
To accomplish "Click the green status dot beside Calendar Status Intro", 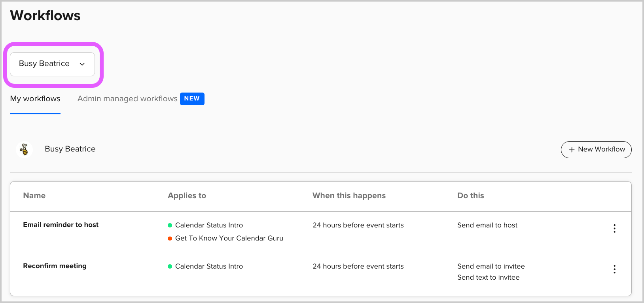I will tap(169, 225).
